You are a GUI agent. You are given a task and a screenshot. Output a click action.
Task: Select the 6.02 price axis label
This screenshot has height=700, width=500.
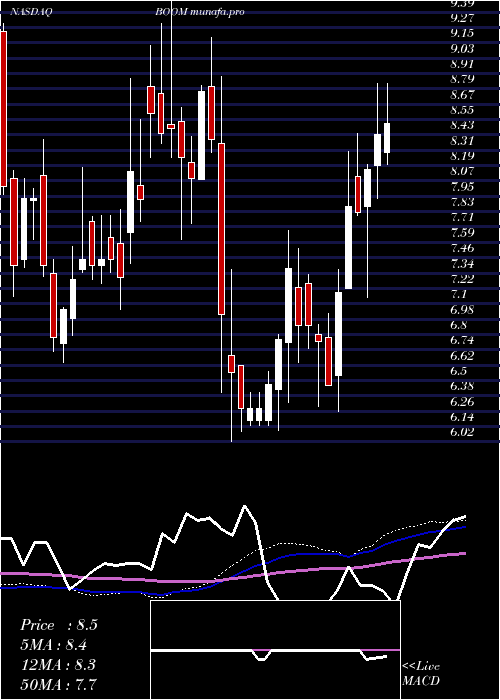click(462, 432)
